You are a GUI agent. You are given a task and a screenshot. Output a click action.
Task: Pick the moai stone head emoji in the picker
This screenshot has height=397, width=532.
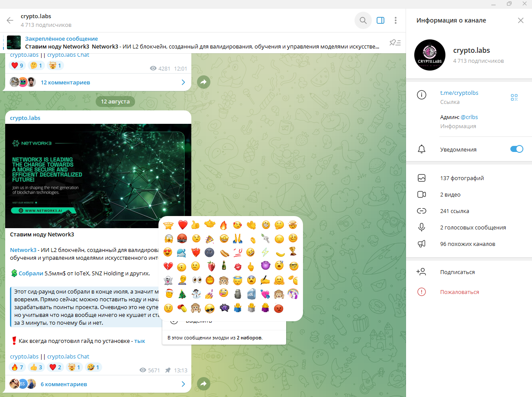pos(237,294)
